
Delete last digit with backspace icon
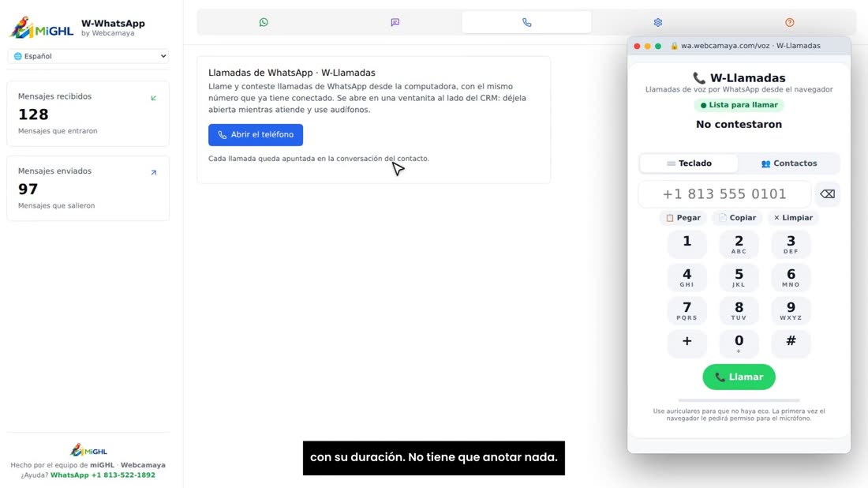point(827,194)
